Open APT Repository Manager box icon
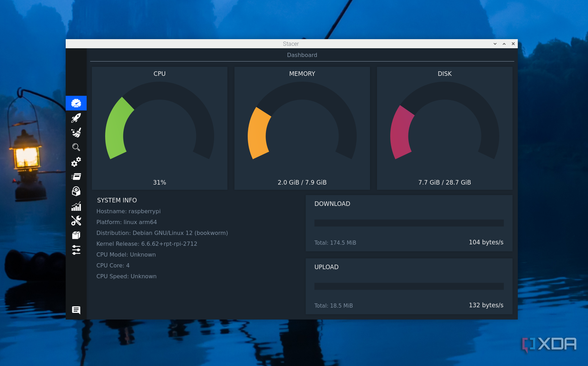Screen dimensions: 588x366 point(76,235)
